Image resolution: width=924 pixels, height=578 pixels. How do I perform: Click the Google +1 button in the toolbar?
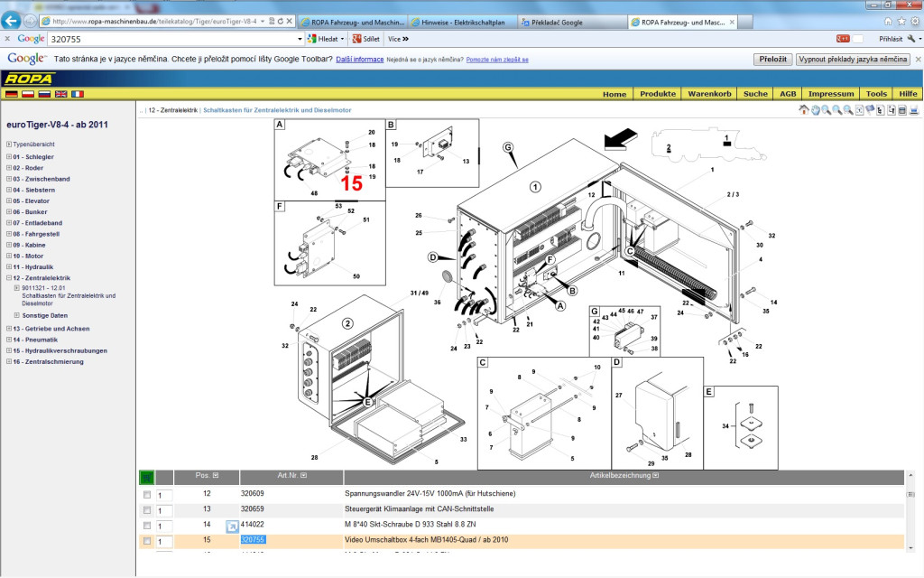pos(843,38)
